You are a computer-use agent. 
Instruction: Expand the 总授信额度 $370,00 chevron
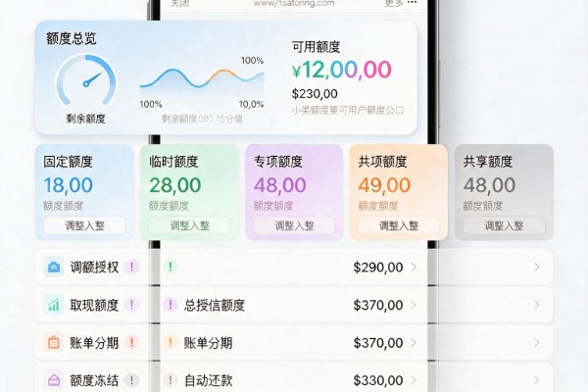pos(414,305)
